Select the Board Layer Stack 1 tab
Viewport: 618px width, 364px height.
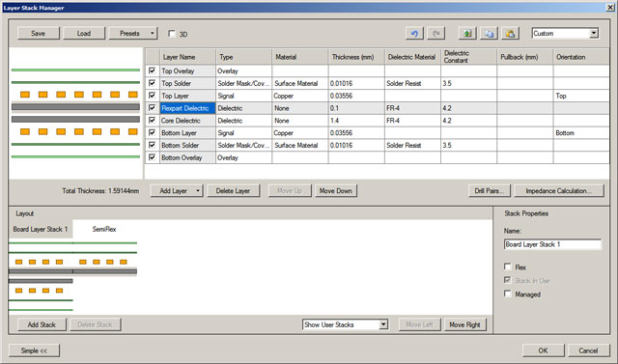tap(41, 229)
